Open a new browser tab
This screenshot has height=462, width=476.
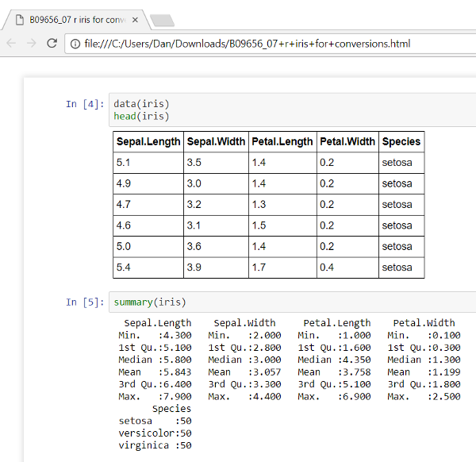pyautogui.click(x=163, y=21)
